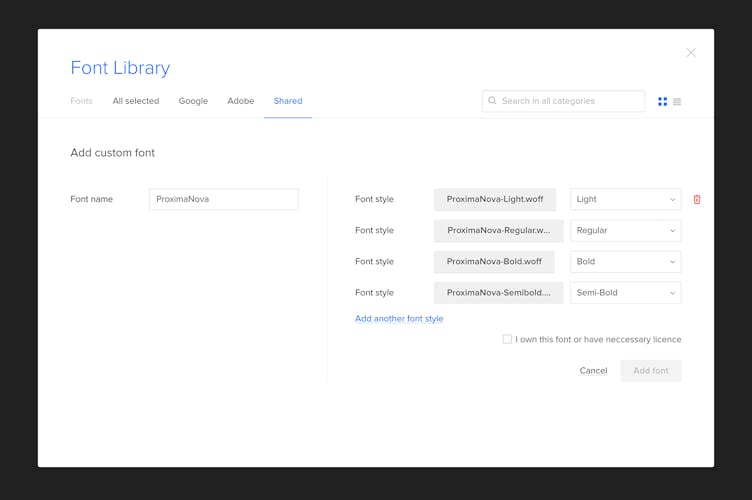The image size is (752, 500).
Task: Switch to the Adobe tab
Action: coord(241,101)
